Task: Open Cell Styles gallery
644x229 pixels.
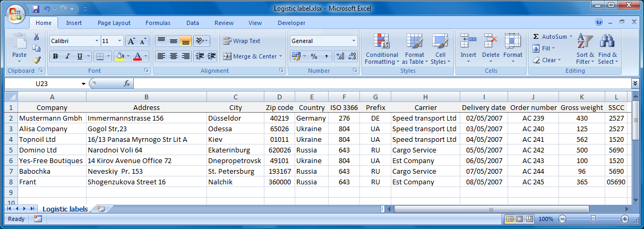Action: tap(440, 49)
